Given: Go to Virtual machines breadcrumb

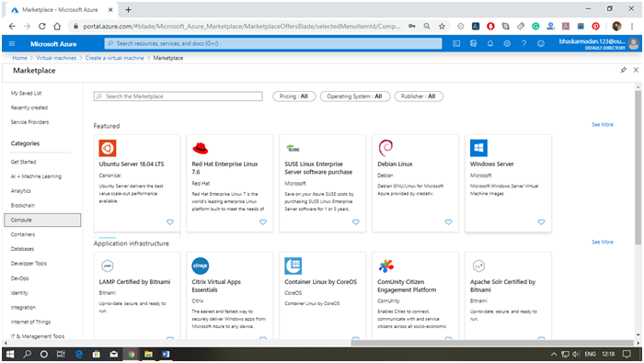Looking at the screenshot, I should [x=56, y=58].
